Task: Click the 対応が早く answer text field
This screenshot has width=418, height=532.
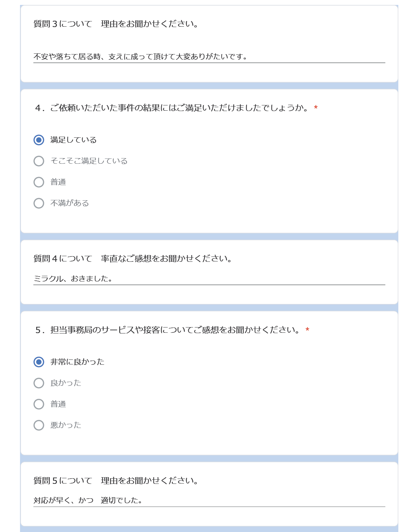Action: coord(209,500)
